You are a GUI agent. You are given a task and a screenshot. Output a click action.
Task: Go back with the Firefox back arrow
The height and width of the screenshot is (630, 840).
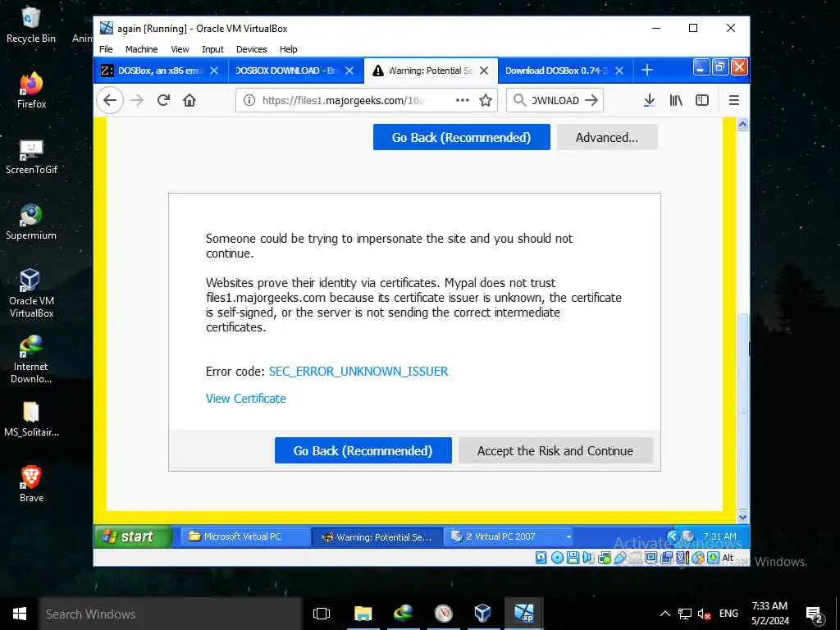(110, 100)
